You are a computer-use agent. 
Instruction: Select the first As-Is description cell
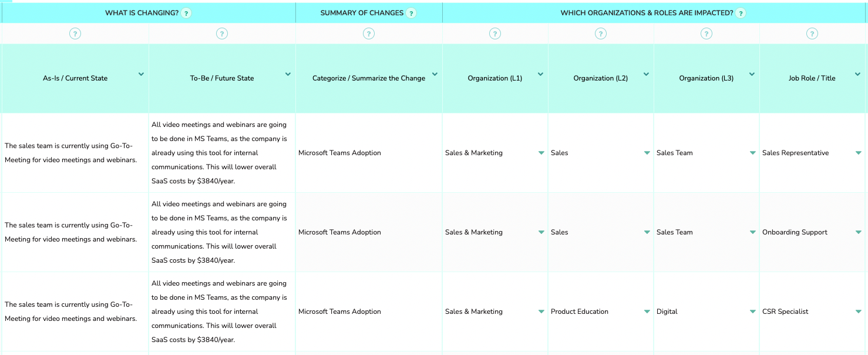[75, 152]
